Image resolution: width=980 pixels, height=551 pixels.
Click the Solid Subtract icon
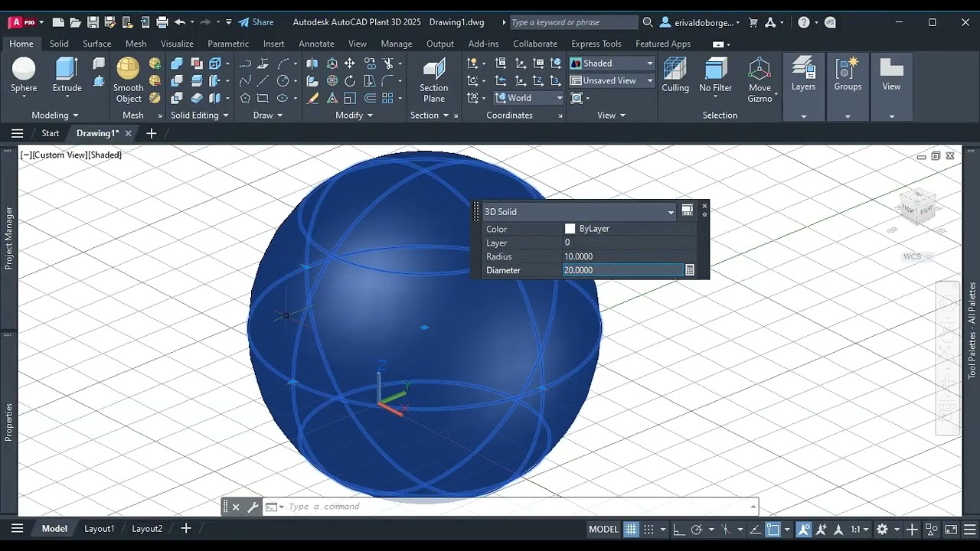point(177,80)
